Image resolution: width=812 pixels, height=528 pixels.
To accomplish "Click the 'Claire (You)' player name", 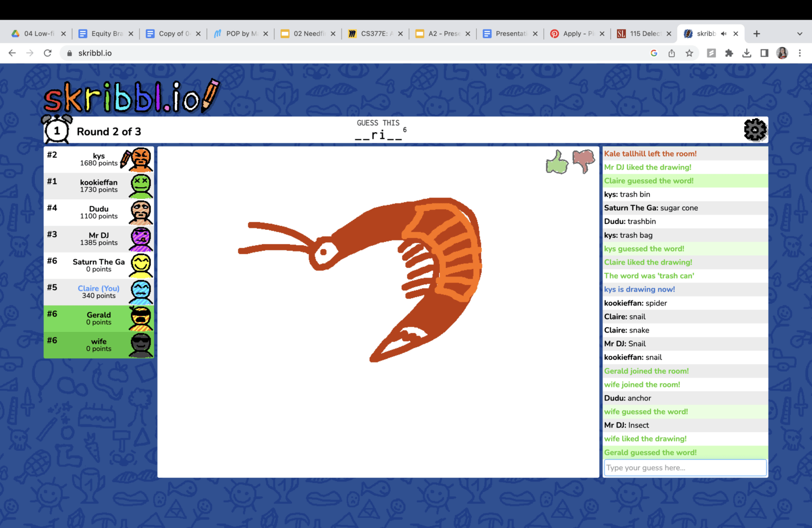I will (98, 288).
